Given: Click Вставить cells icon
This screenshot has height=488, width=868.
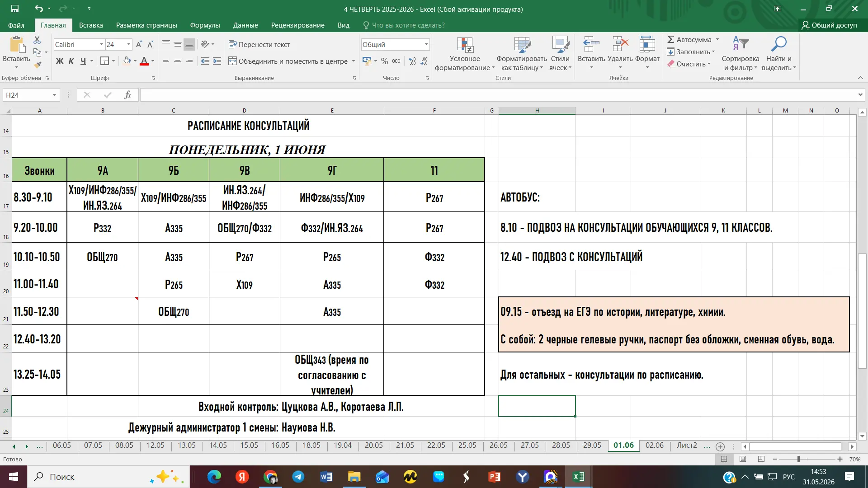Looking at the screenshot, I should pos(591,44).
